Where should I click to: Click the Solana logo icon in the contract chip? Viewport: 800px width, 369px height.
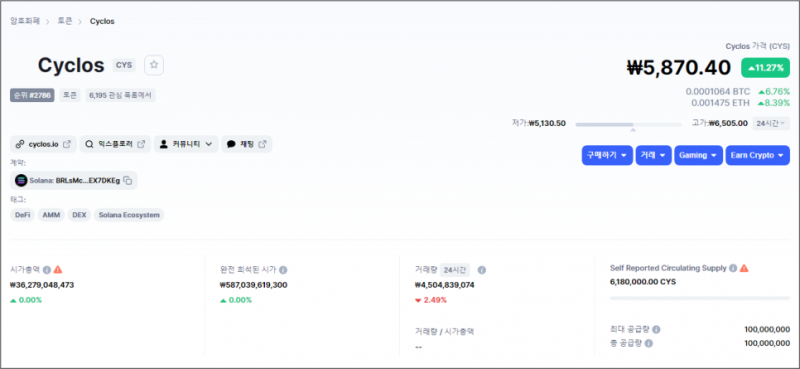(21, 181)
